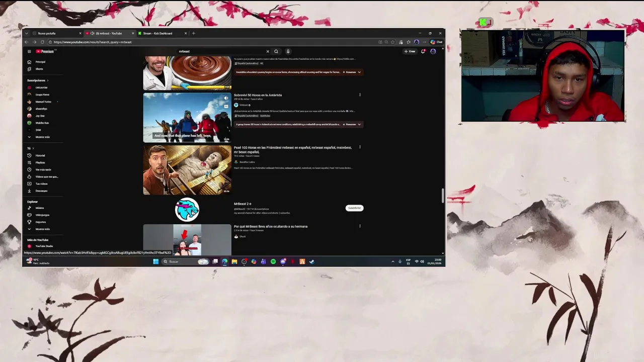Show hidden system tray icons chevron
The height and width of the screenshot is (362, 644).
pos(393,261)
